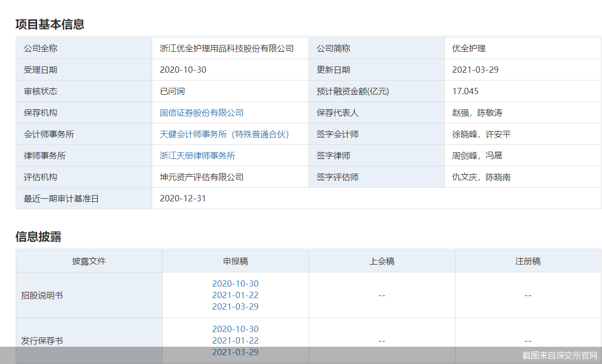Click the 披露文件 column header
The width and height of the screenshot is (602, 364).
pos(89,261)
